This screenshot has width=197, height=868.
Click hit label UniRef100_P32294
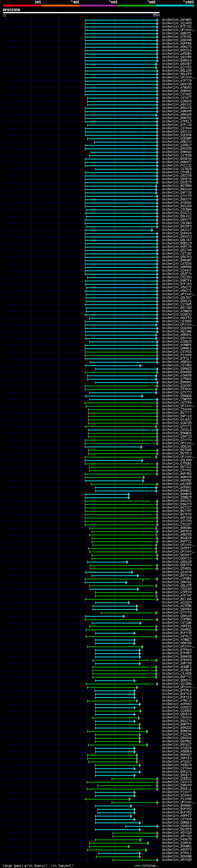point(176,734)
